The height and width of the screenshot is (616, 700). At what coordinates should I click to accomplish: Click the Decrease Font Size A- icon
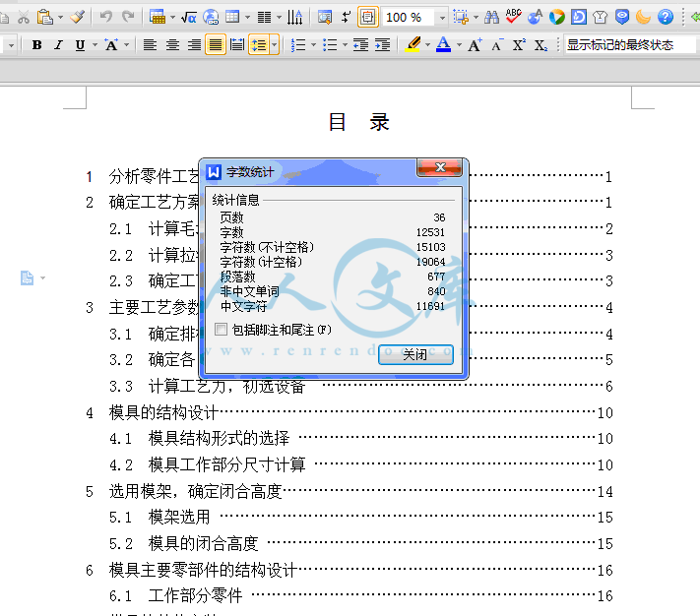(497, 45)
